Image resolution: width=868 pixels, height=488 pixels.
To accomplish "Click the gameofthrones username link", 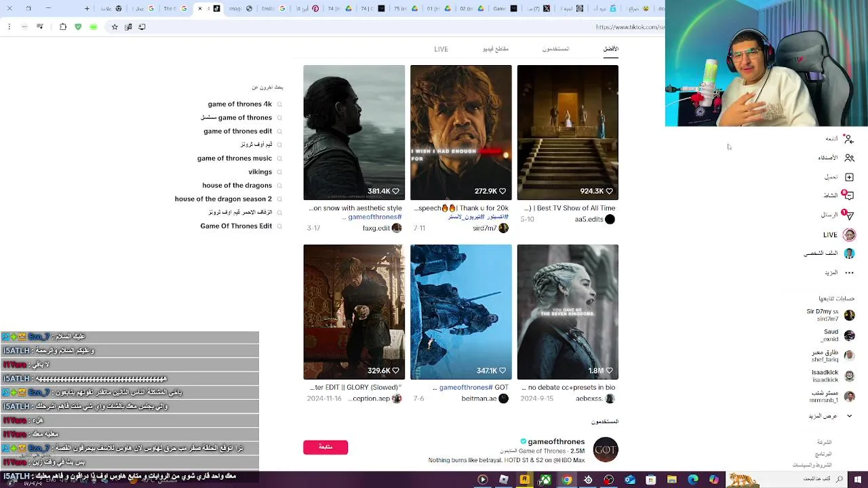I will 556,441.
